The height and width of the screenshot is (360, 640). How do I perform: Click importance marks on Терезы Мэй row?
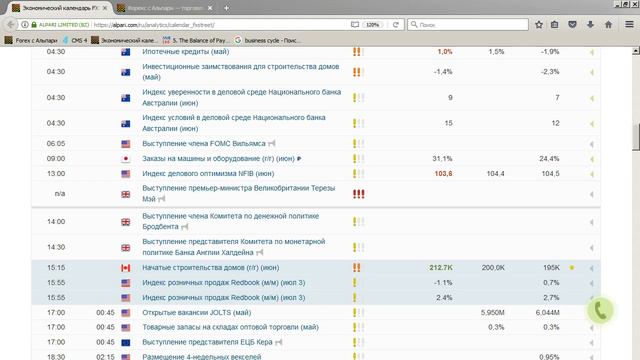(x=358, y=194)
